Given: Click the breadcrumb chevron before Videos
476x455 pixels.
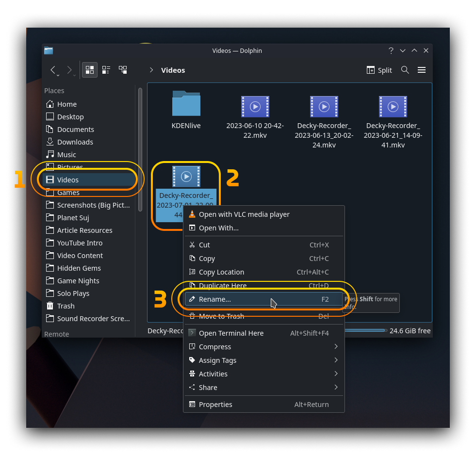Looking at the screenshot, I should (151, 70).
